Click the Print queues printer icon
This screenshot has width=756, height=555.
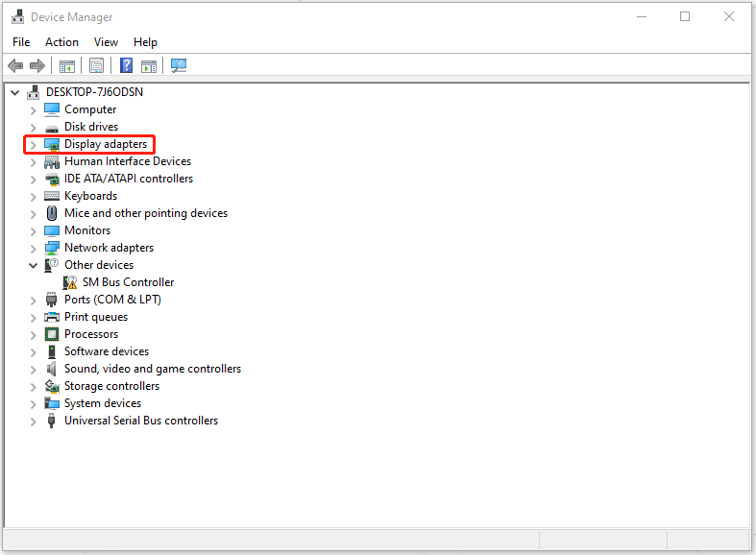click(x=52, y=317)
